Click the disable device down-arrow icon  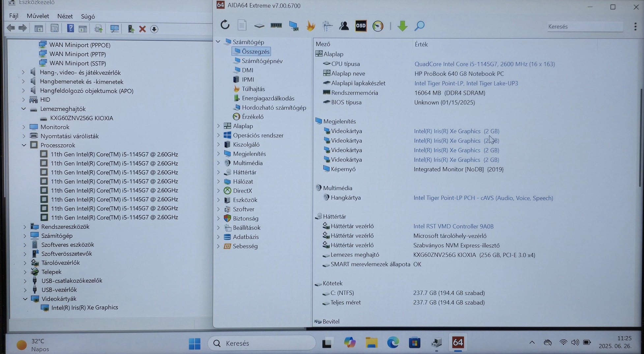(x=154, y=29)
